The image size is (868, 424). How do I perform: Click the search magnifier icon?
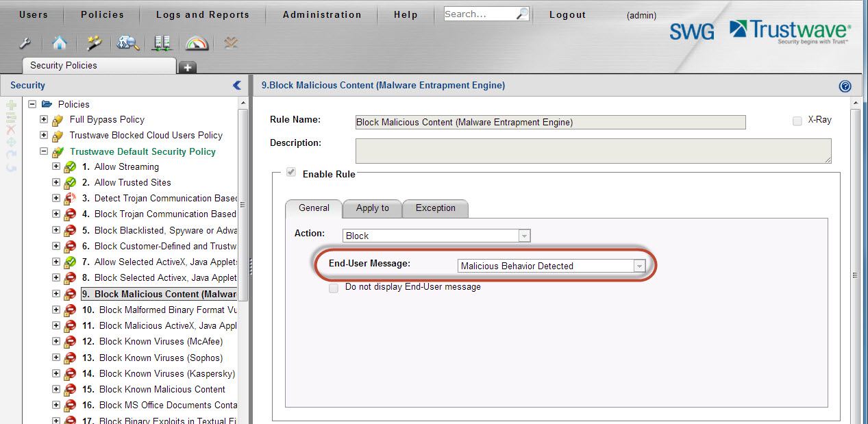522,14
